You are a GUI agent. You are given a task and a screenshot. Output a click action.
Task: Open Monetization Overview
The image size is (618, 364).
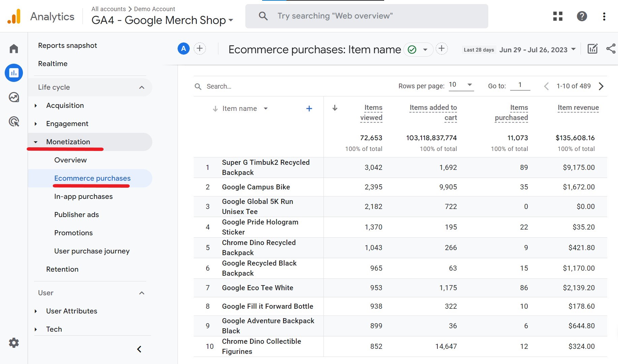70,160
